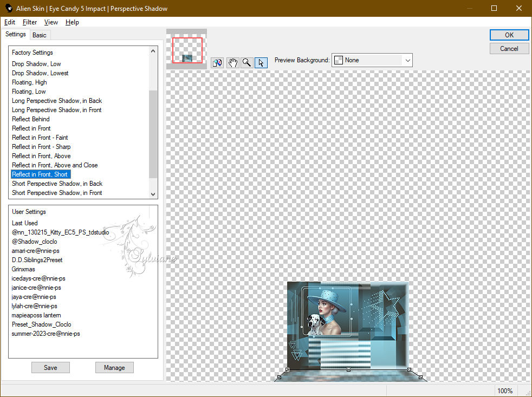Select preset 'Drop Shadow, Low'
The height and width of the screenshot is (397, 532).
tap(36, 64)
